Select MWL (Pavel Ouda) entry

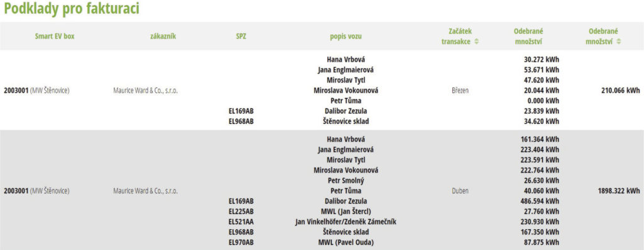coord(346,242)
